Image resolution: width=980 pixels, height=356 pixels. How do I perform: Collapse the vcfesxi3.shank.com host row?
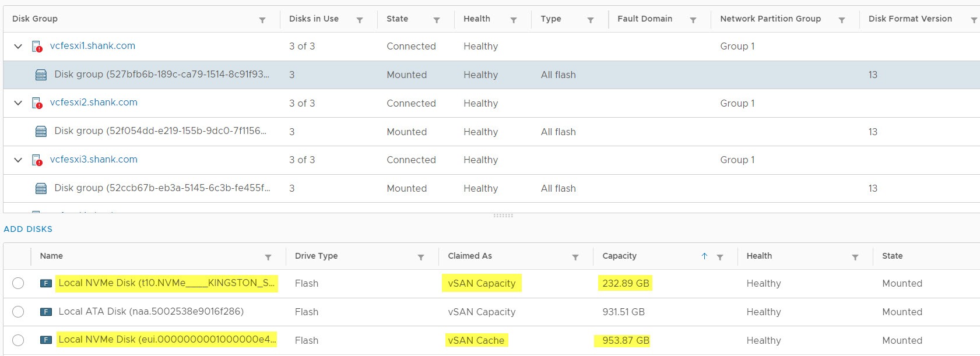click(x=18, y=160)
